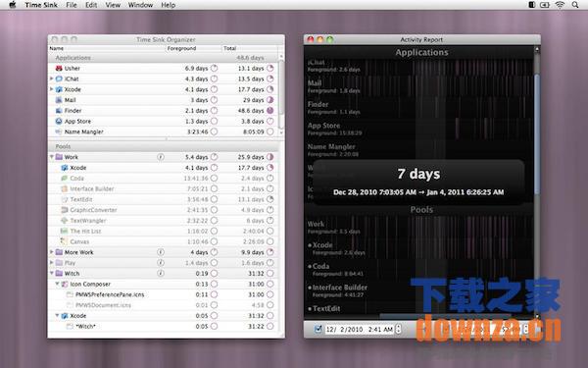588x368 pixels.
Task: Click the Name Mangler icon in Organizer
Action: [x=59, y=131]
